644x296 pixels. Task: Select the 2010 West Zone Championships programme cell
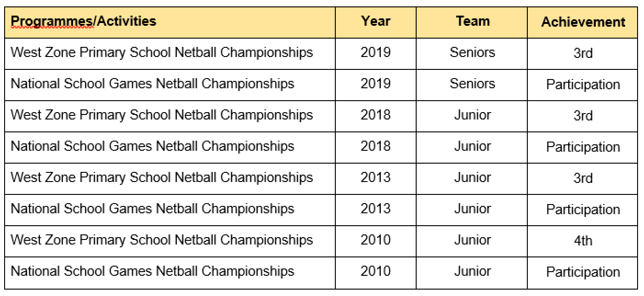(170, 241)
